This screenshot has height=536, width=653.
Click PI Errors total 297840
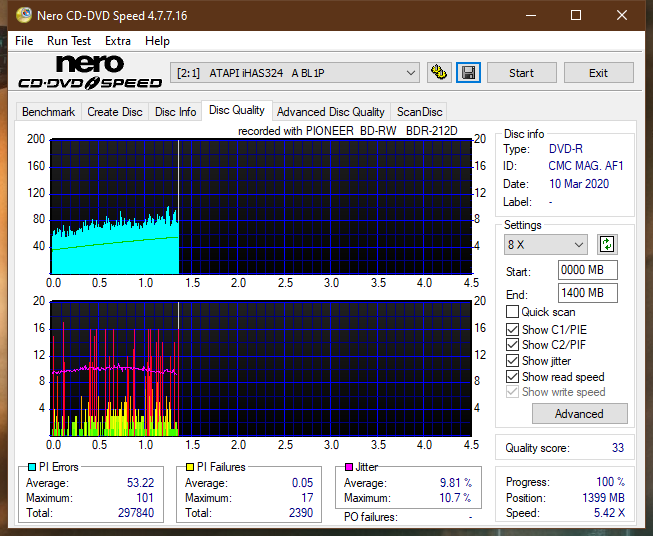[x=136, y=513]
